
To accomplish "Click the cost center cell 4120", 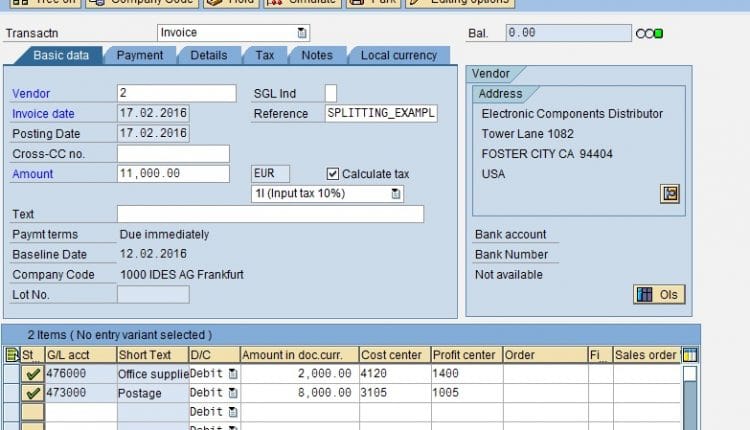I will (395, 374).
